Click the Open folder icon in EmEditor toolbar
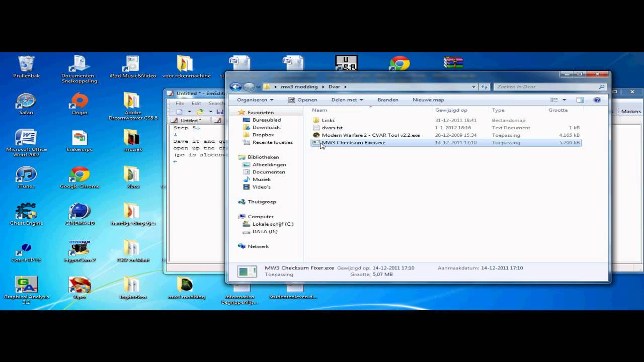Screen dimensions: 644x362 [200, 112]
